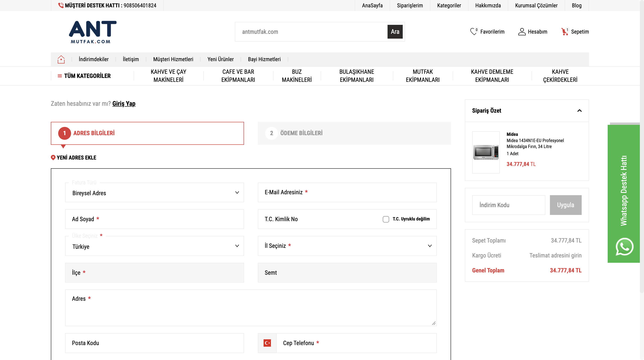The image size is (644, 360).
Task: Focus the Cep Telefonu field
Action: (356, 343)
